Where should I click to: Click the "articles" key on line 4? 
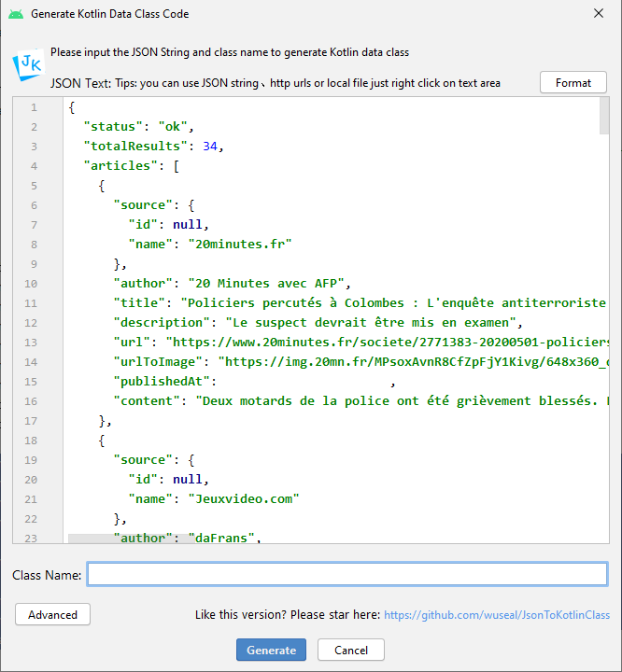coord(120,166)
